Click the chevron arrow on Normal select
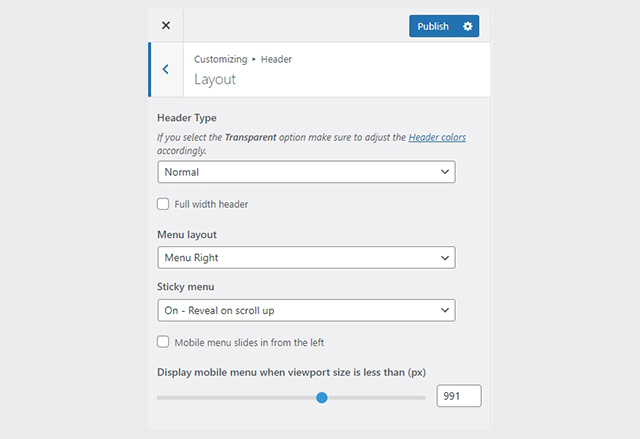The image size is (640, 439). point(445,172)
